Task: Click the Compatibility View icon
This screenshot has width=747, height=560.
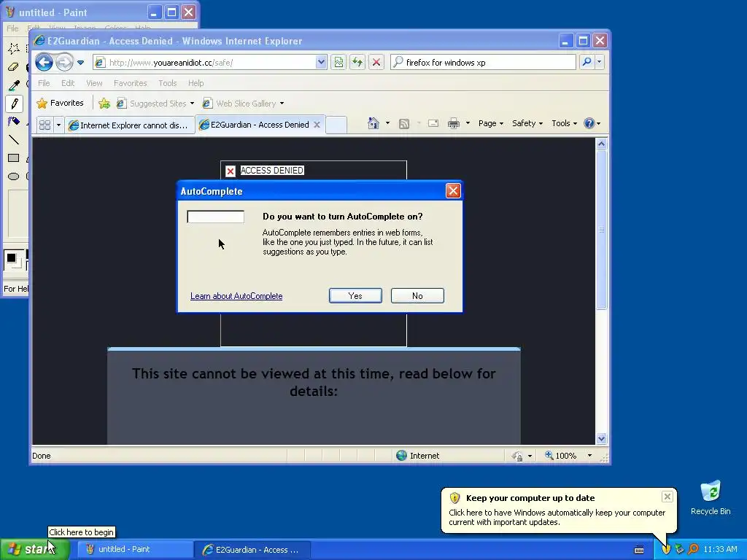Action: (x=338, y=62)
